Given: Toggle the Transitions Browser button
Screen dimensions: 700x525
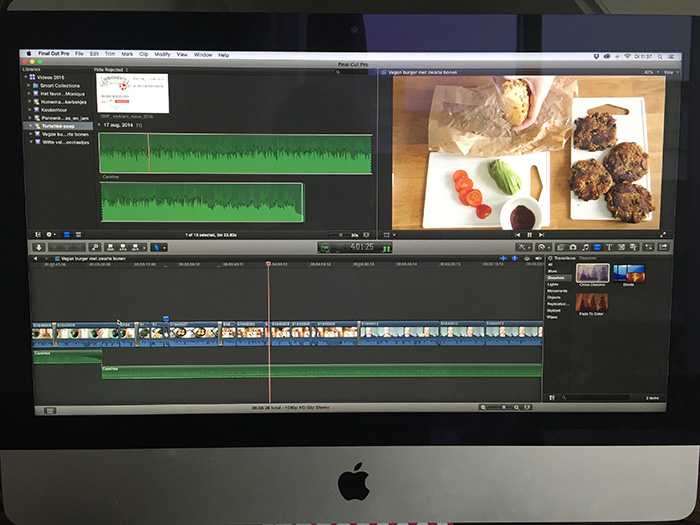Looking at the screenshot, I should coord(597,247).
